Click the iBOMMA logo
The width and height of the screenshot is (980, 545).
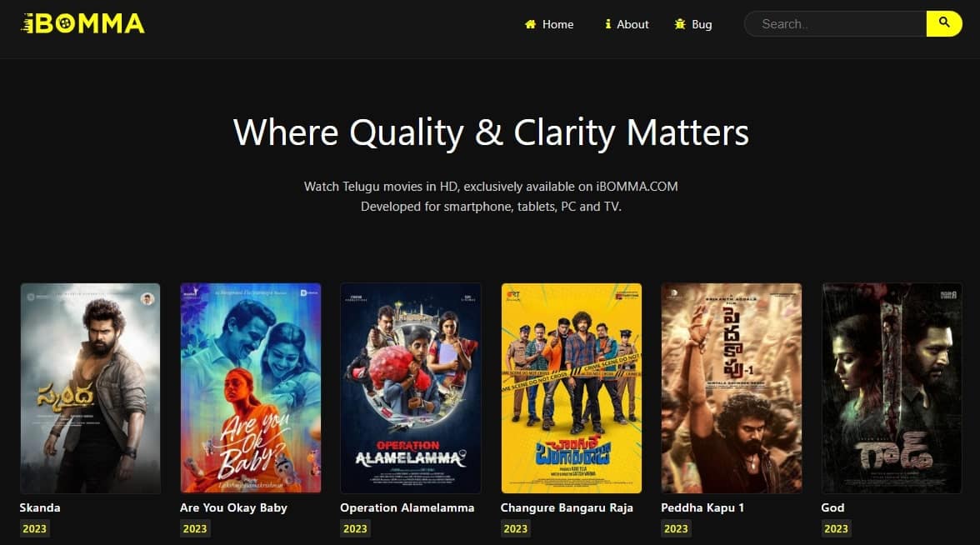click(82, 24)
